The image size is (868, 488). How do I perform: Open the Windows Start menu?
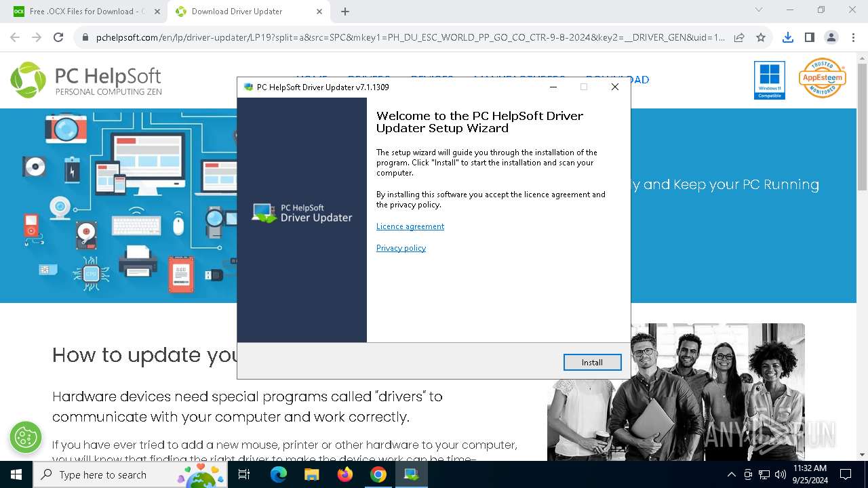coord(16,474)
